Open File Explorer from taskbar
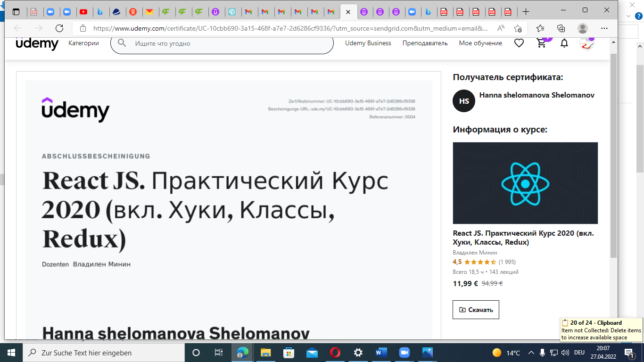The image size is (644, 362). [x=266, y=353]
